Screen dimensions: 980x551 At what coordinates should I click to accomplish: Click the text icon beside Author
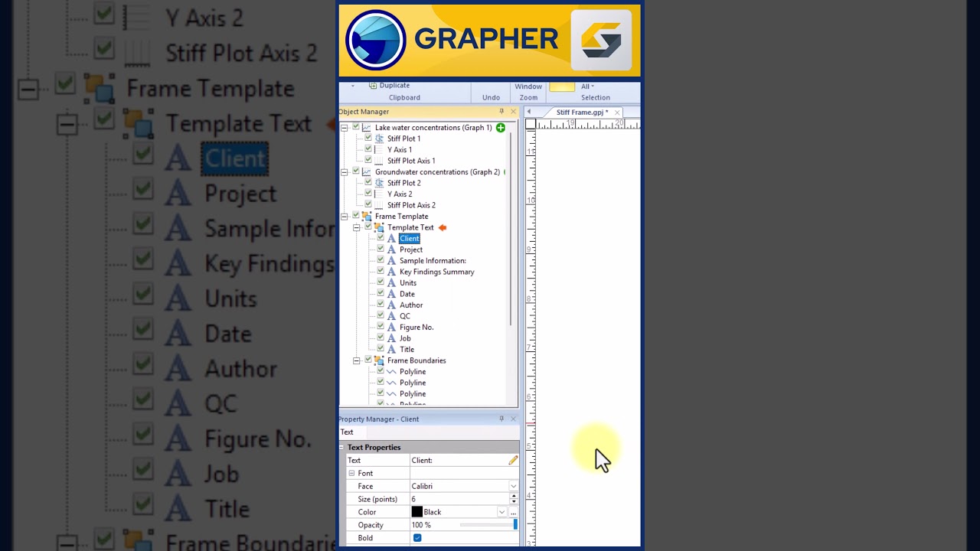(392, 305)
